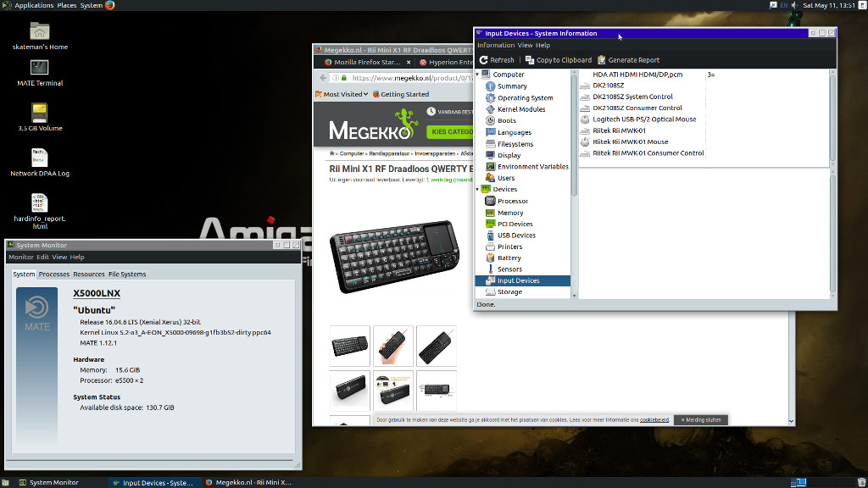Image resolution: width=868 pixels, height=488 pixels.
Task: Open Memory device entry
Action: click(509, 213)
